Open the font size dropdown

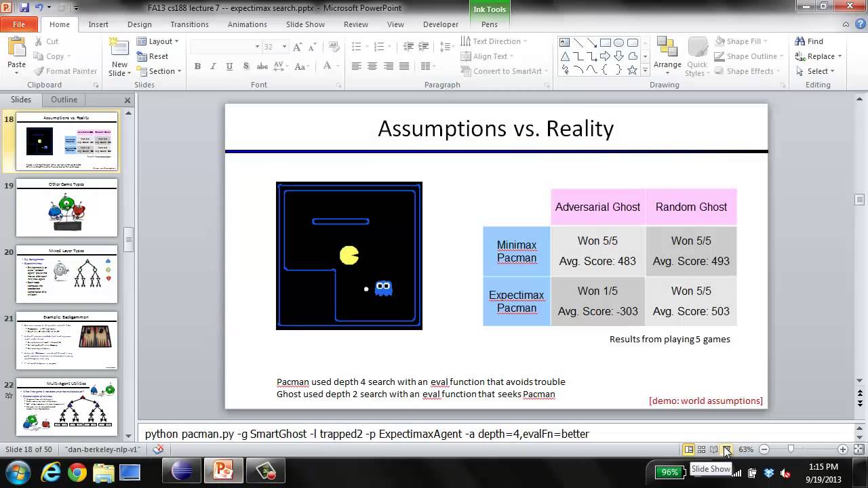click(x=284, y=47)
